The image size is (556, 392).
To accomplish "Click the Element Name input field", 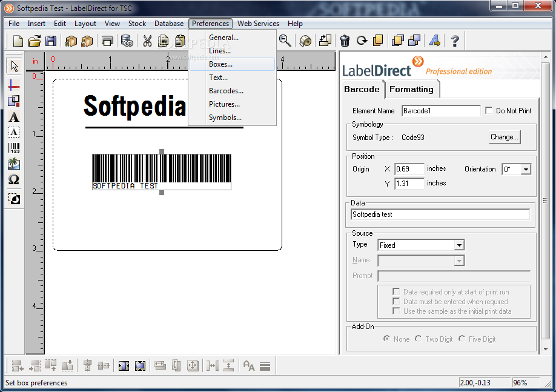I will 441,111.
